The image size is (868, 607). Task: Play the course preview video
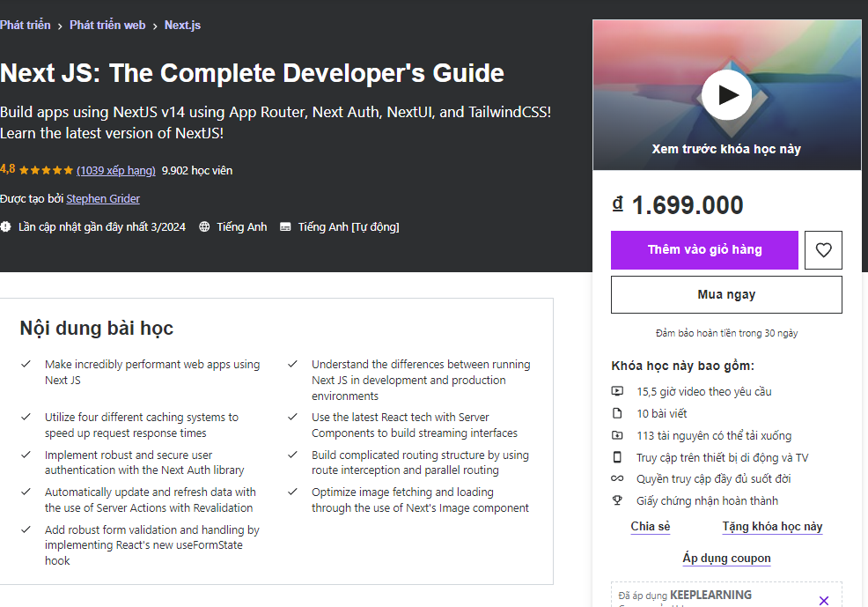726,95
